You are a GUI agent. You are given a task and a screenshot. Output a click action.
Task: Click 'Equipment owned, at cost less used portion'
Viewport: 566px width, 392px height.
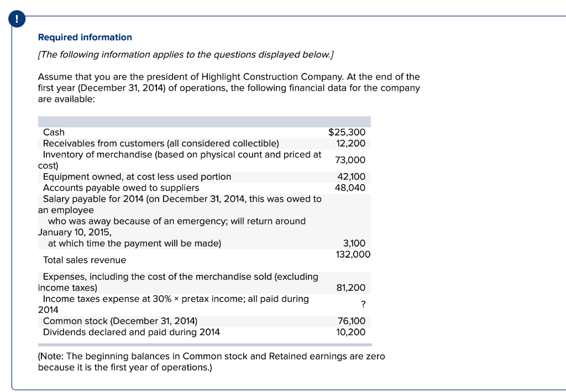click(137, 176)
